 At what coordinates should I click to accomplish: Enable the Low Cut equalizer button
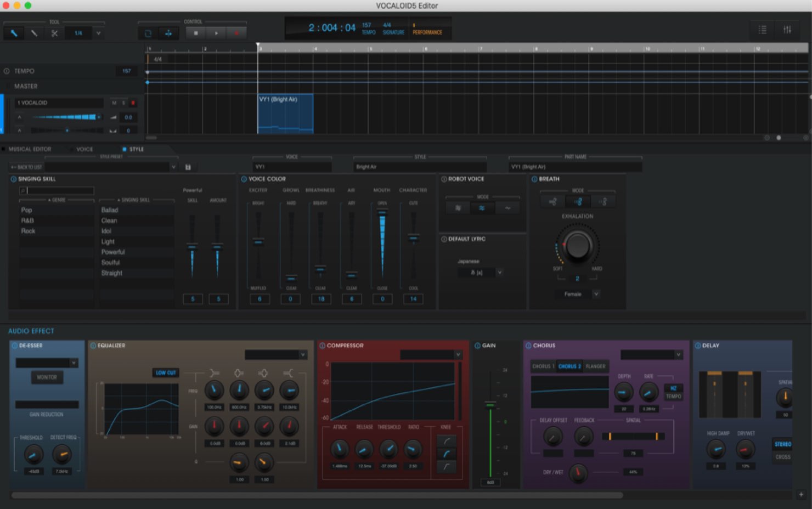(166, 373)
